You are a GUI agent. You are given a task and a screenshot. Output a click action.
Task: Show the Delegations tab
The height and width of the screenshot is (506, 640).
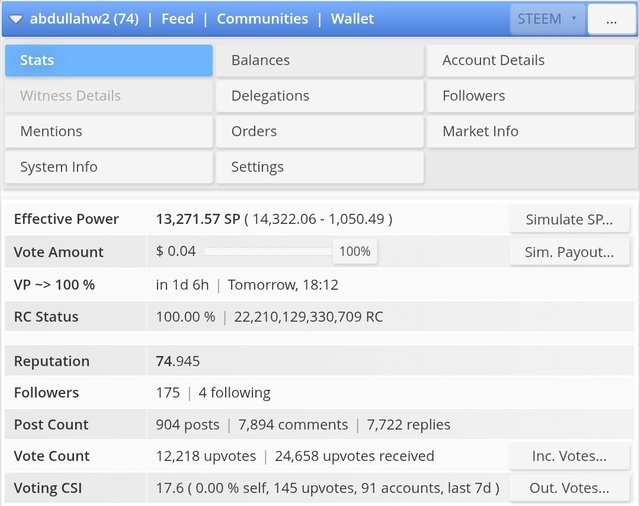coord(319,96)
